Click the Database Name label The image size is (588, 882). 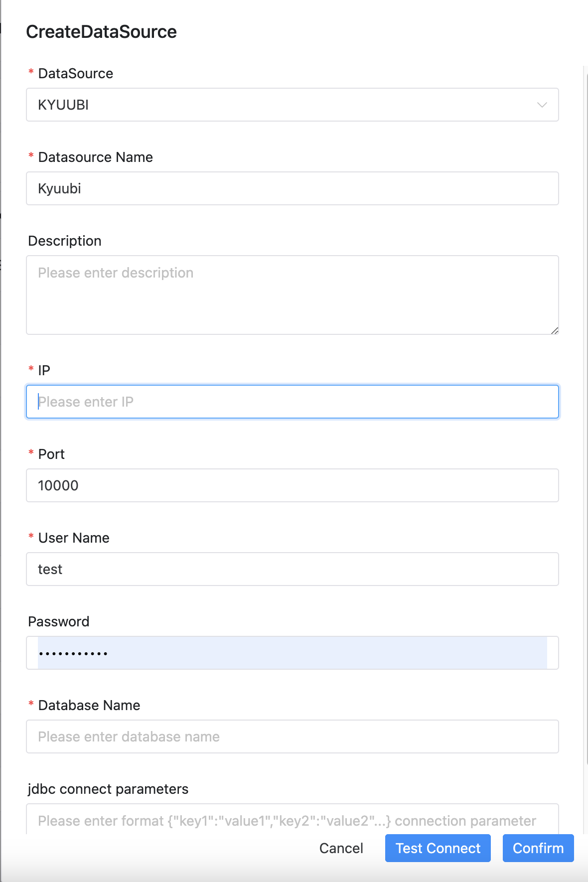[89, 705]
